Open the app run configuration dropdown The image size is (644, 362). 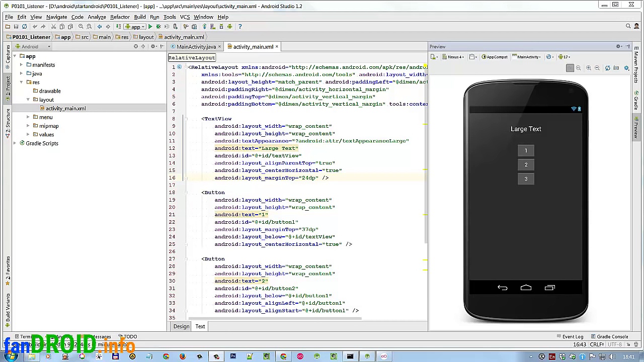pos(135,27)
